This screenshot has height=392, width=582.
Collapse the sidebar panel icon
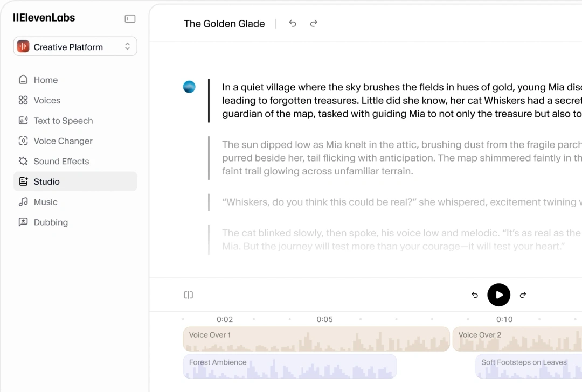(130, 19)
